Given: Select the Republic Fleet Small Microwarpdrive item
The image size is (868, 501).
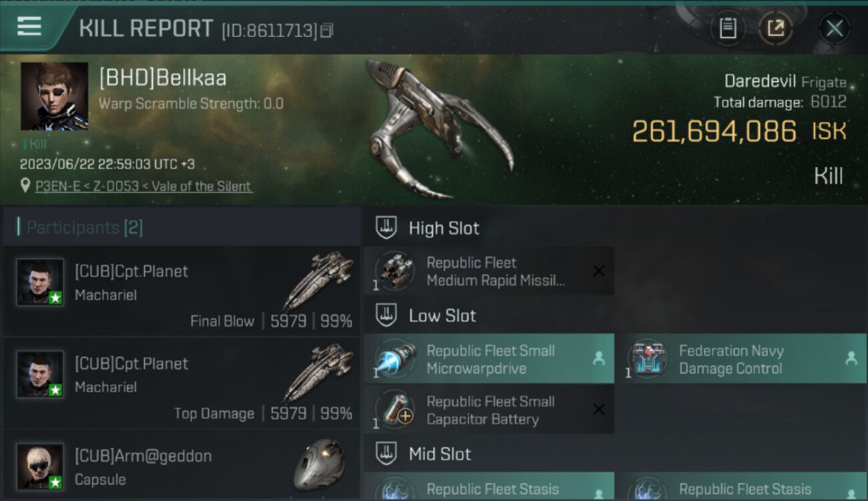Looking at the screenshot, I should 489,359.
